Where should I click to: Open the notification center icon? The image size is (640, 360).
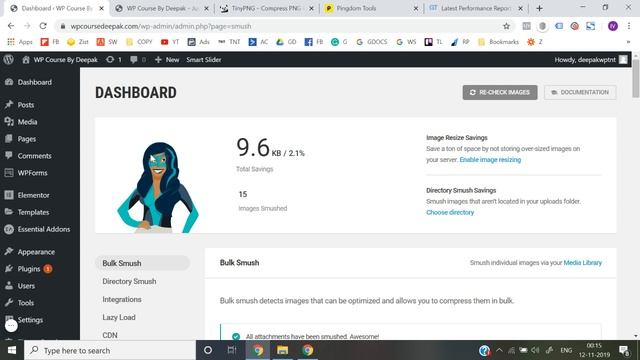623,350
